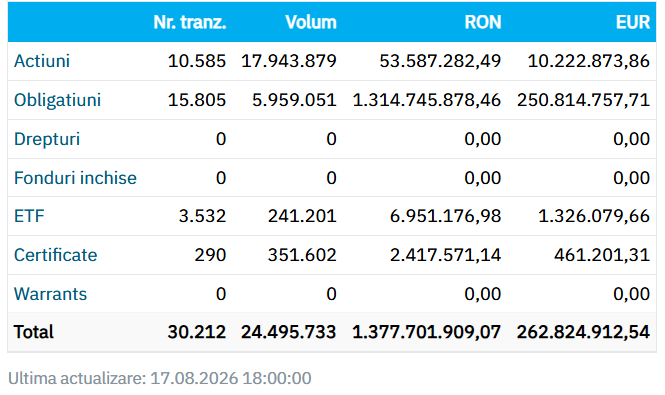The image size is (665, 395).
Task: Click the EUR column header
Action: [632, 22]
